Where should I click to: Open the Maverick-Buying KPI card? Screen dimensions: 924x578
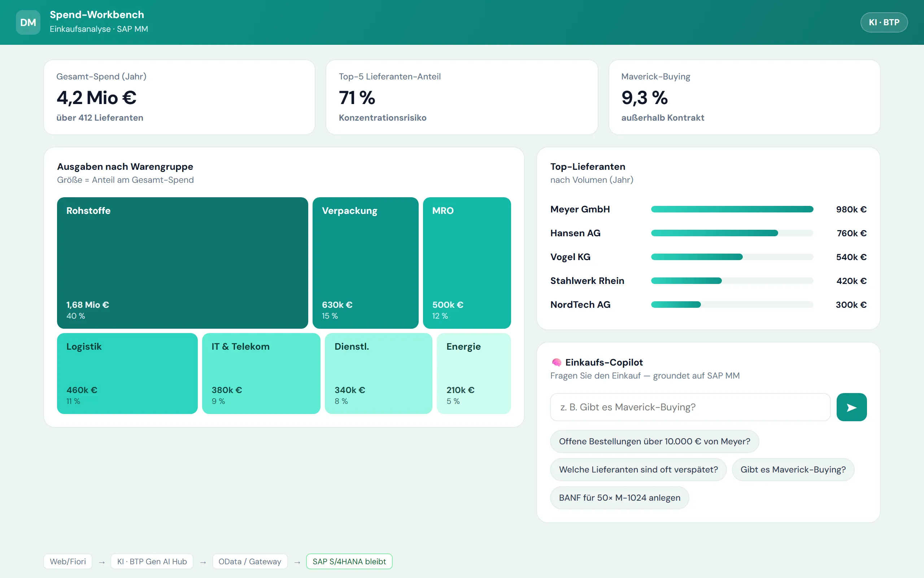pos(744,97)
